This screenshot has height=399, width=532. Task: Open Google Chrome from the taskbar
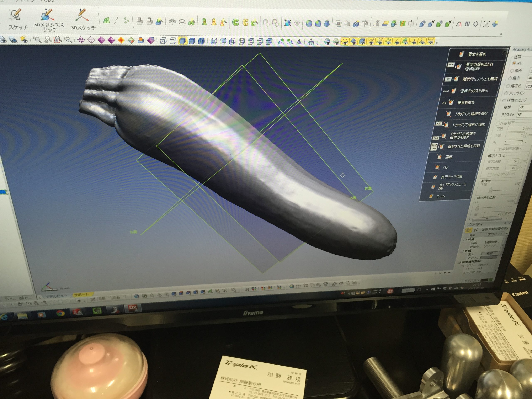60,313
